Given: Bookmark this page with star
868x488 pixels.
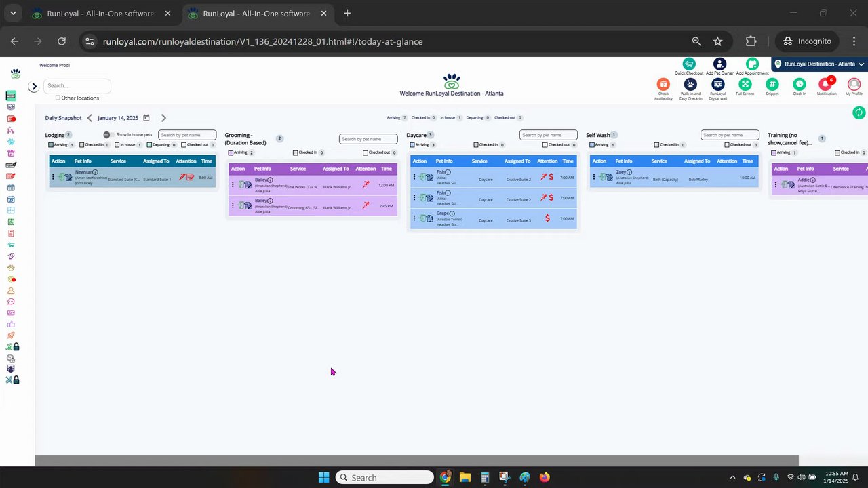Looking at the screenshot, I should 717,41.
